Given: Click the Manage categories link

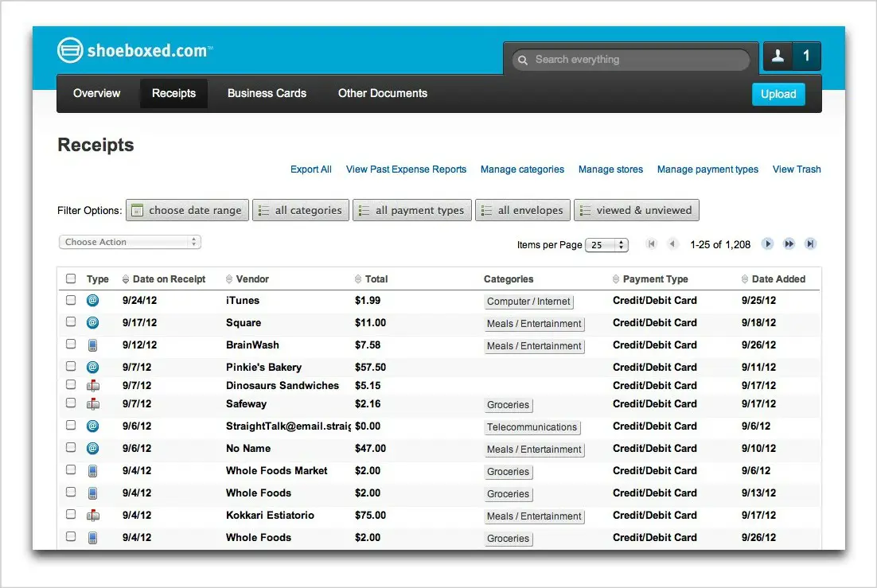Looking at the screenshot, I should pos(522,169).
